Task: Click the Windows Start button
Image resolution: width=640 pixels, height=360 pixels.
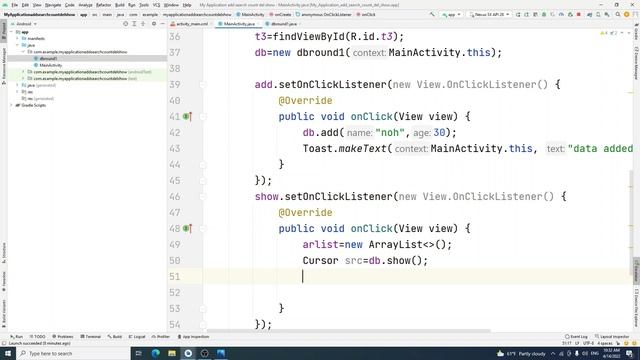Action: (x=7, y=353)
